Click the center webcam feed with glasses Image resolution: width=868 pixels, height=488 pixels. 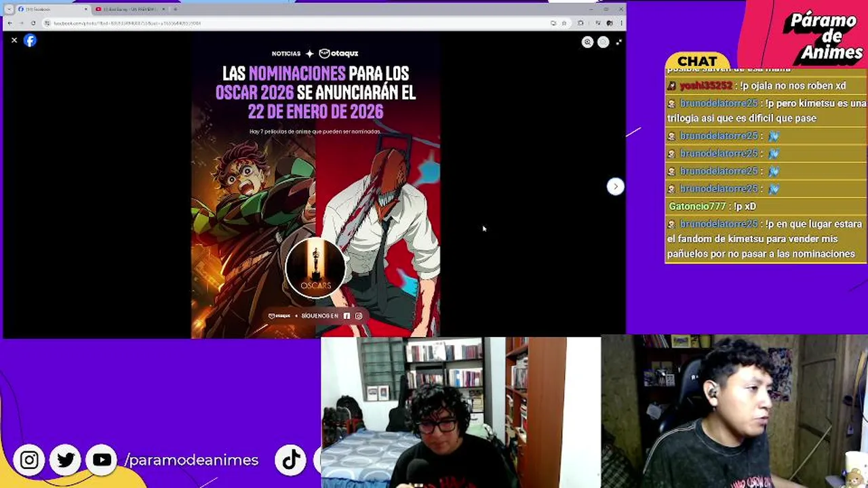(x=460, y=412)
